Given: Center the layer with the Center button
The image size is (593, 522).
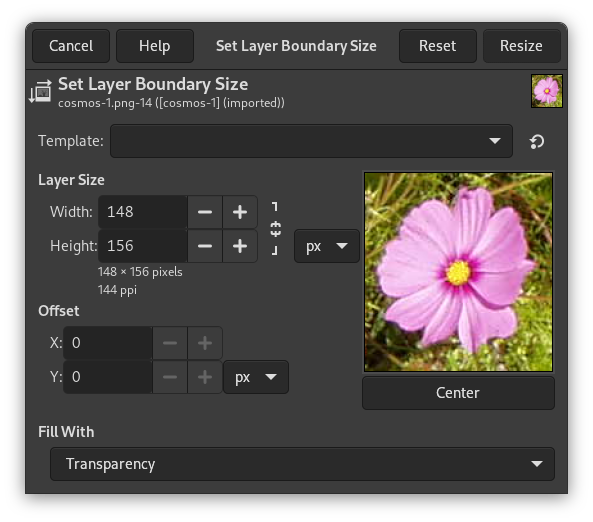Looking at the screenshot, I should pos(458,393).
